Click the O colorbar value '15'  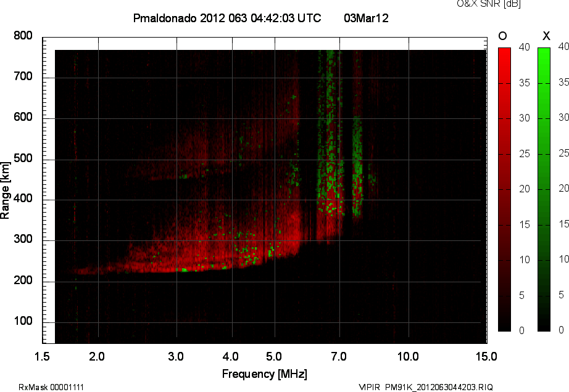click(x=524, y=224)
